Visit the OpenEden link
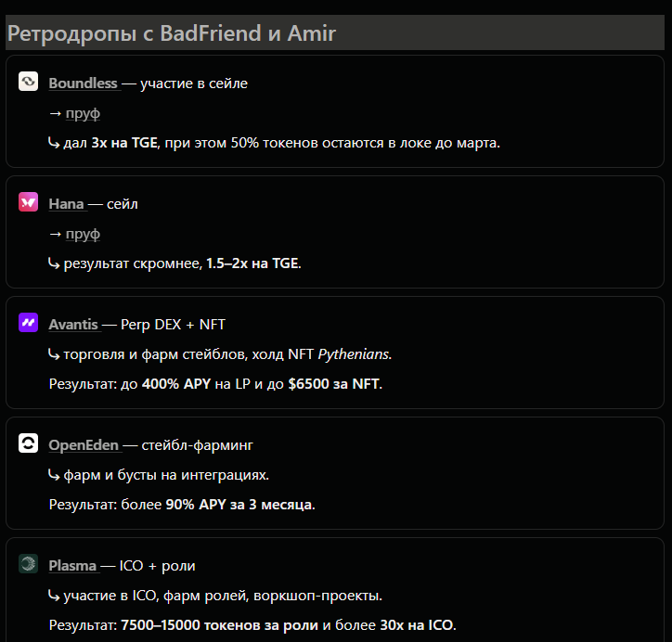The width and height of the screenshot is (672, 642). [x=83, y=445]
